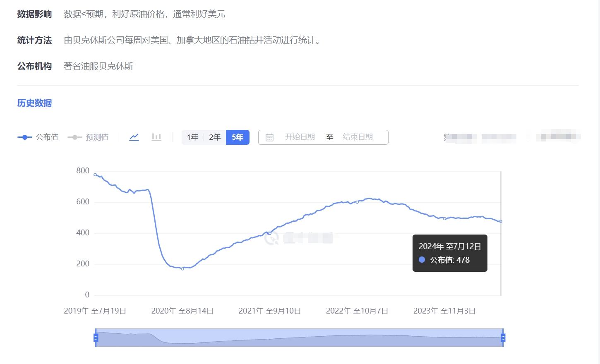
Task: Click the first data point near 800
Action: coord(95,175)
